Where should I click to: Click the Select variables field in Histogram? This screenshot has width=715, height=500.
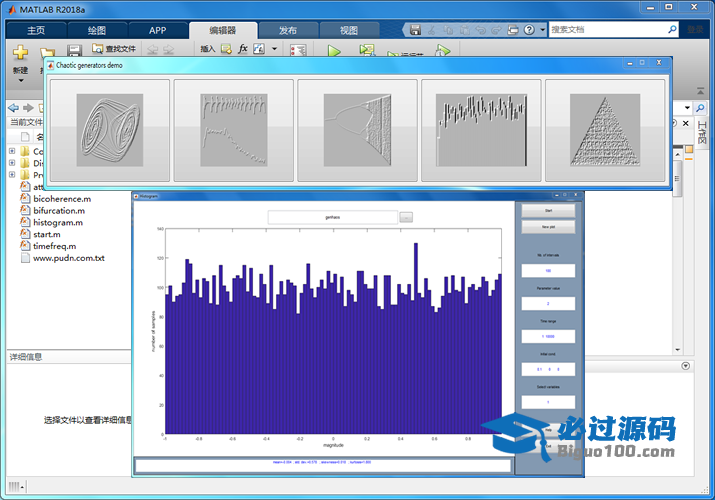click(548, 402)
